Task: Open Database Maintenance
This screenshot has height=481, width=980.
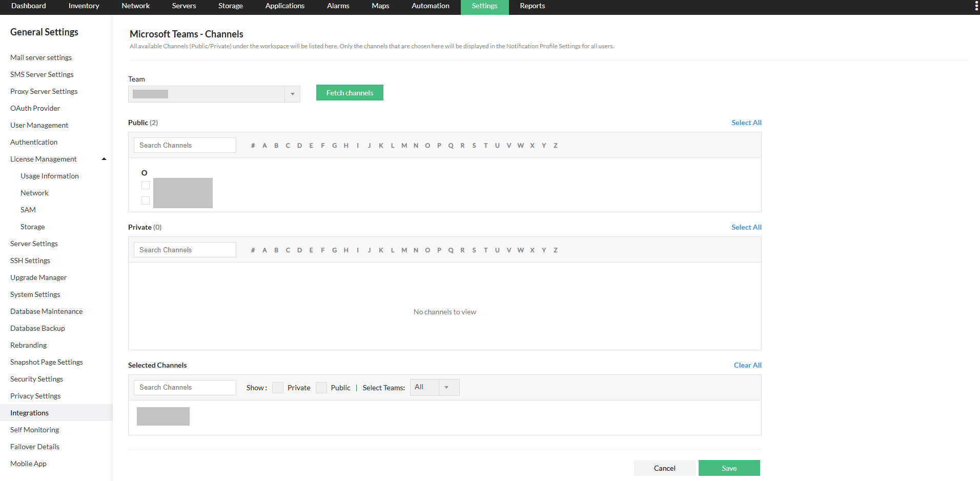Action: coord(47,311)
